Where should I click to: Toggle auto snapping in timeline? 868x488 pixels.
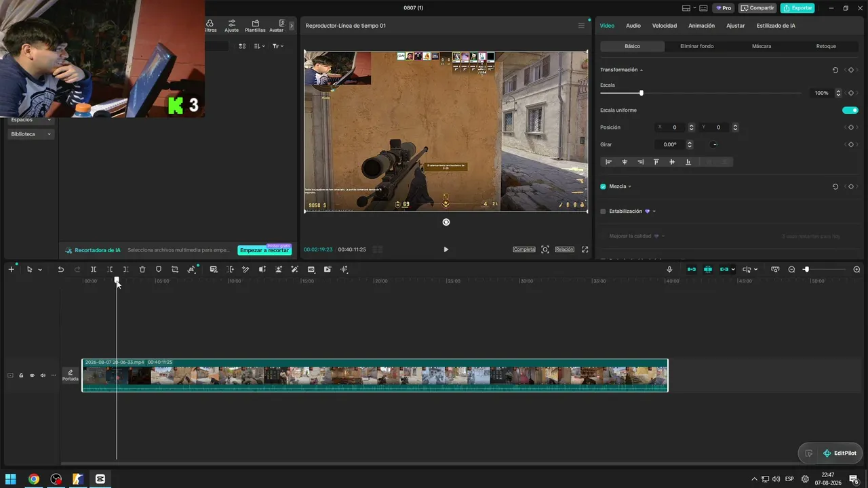708,269
